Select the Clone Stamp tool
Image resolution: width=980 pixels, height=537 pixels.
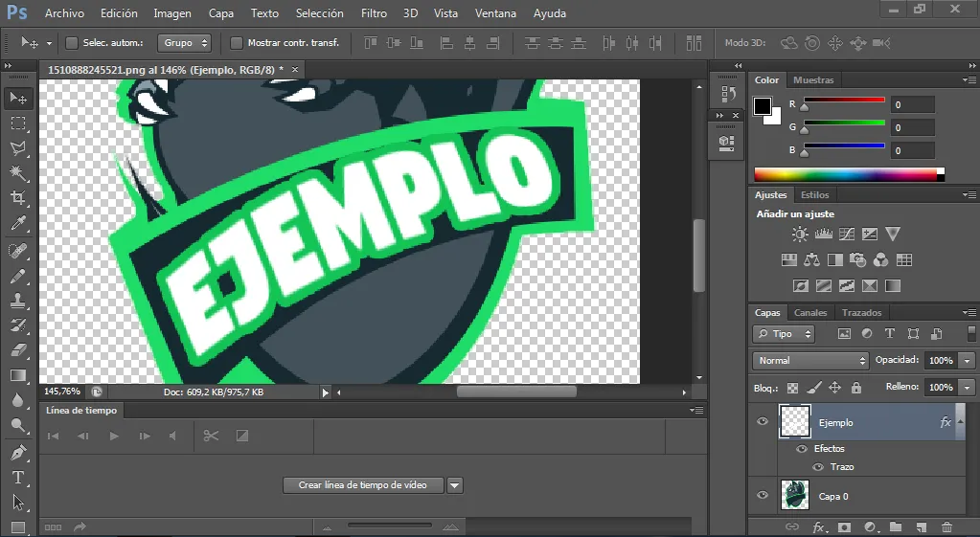pos(18,301)
